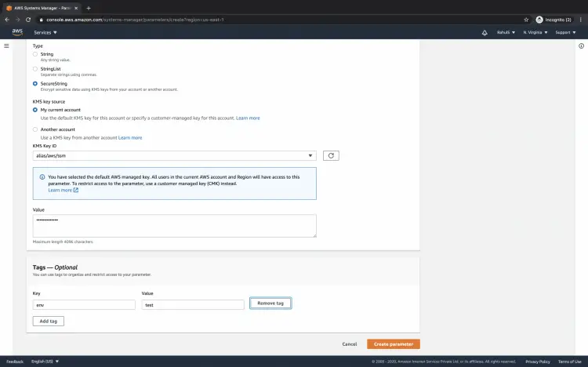
Task: Select the SecureString type radio button
Action: [34, 83]
